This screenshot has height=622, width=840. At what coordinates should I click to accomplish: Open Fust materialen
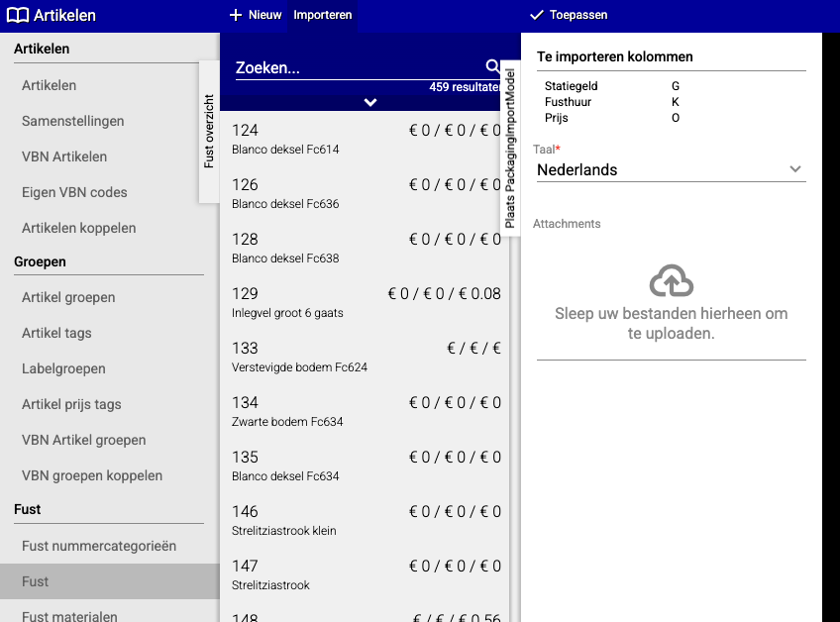tap(69, 616)
